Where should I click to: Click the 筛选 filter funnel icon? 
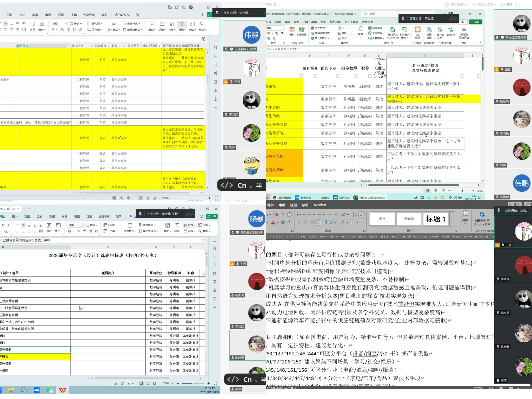tap(182, 24)
